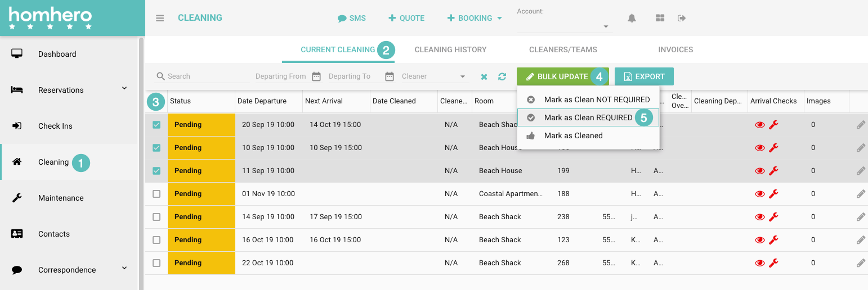Click the SMS button in header
This screenshot has width=868, height=290.
click(x=352, y=18)
